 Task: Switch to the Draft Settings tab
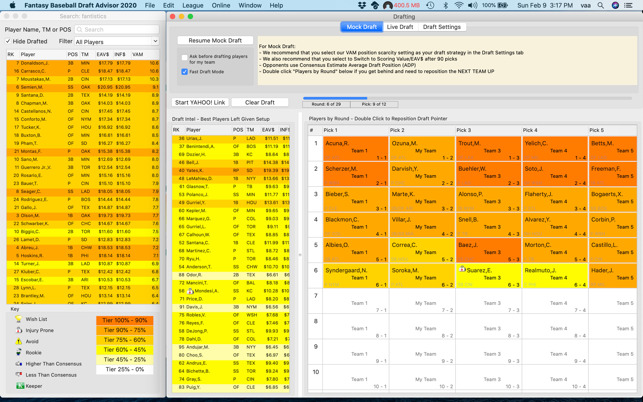click(x=442, y=27)
